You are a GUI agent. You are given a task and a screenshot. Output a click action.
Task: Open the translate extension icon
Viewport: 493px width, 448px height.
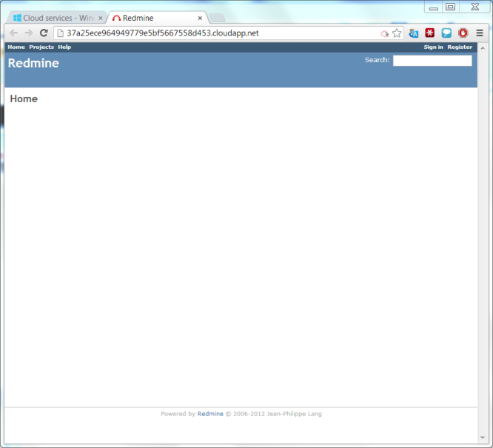click(x=414, y=33)
